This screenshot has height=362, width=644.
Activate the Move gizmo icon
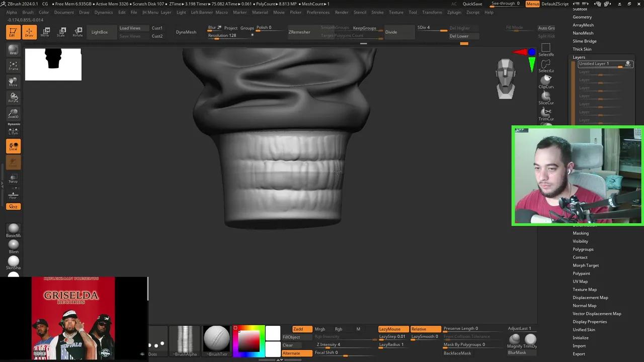tap(45, 32)
